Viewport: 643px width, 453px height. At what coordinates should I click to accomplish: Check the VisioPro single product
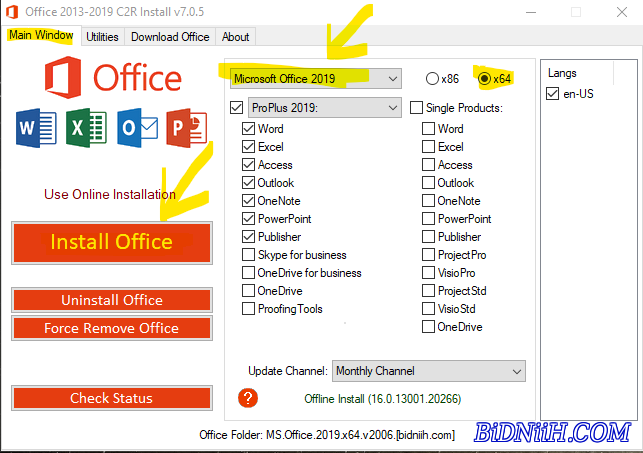(x=429, y=273)
